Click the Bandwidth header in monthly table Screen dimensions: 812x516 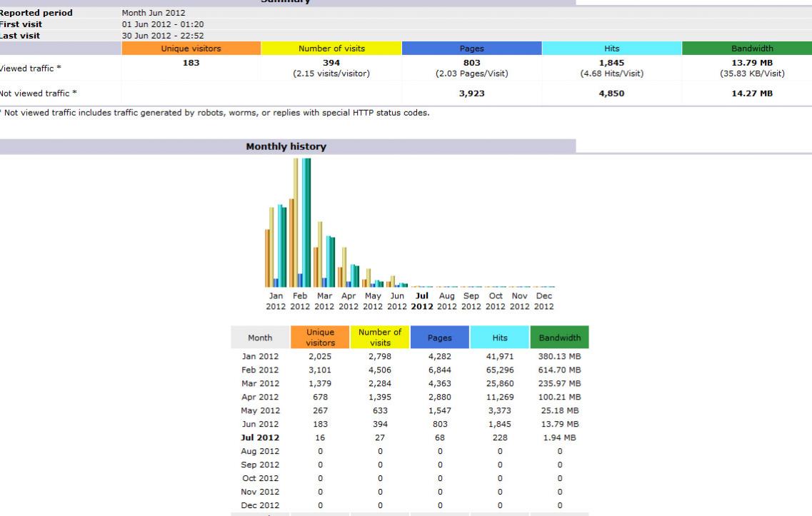point(560,338)
